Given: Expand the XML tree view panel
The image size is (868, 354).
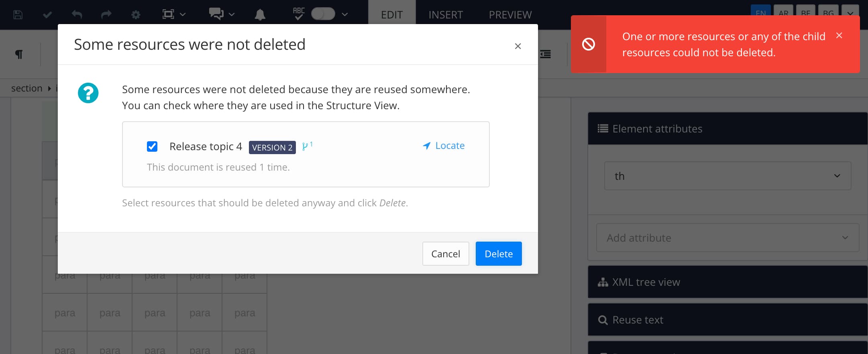Looking at the screenshot, I should (727, 282).
